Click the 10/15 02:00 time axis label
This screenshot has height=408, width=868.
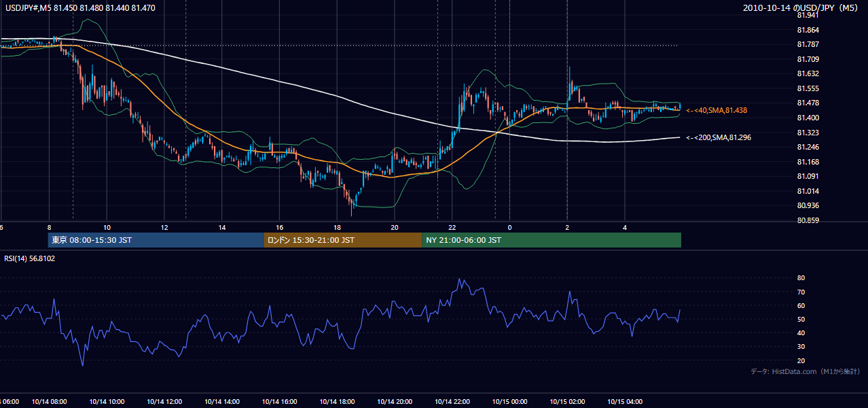(x=568, y=402)
